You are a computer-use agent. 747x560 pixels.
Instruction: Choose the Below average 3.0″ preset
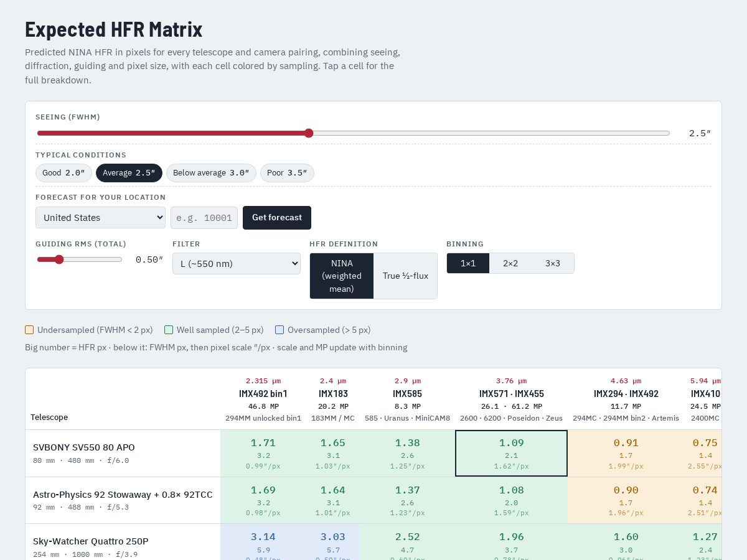coord(211,173)
